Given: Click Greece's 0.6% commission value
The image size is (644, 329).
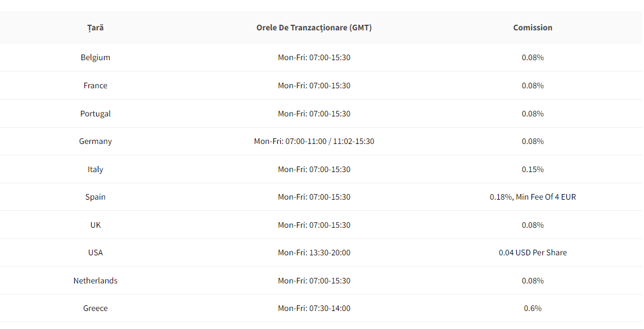Looking at the screenshot, I should pos(533,308).
